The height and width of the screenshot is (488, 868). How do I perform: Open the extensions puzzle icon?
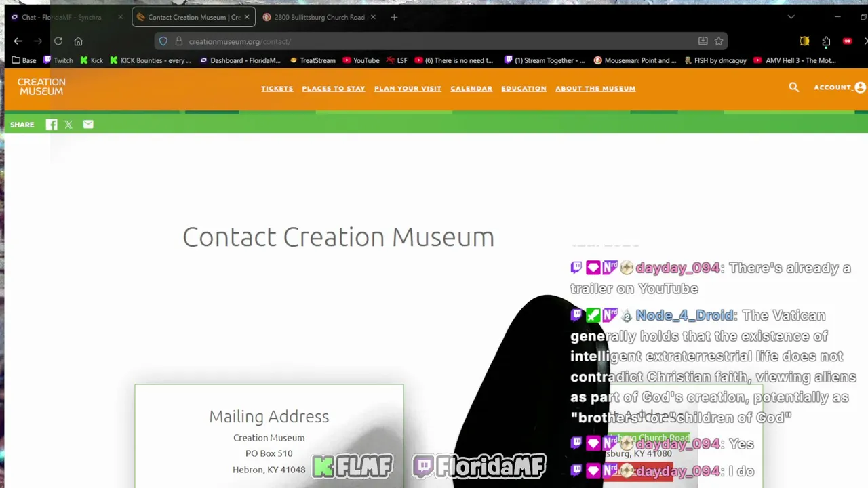coord(826,41)
